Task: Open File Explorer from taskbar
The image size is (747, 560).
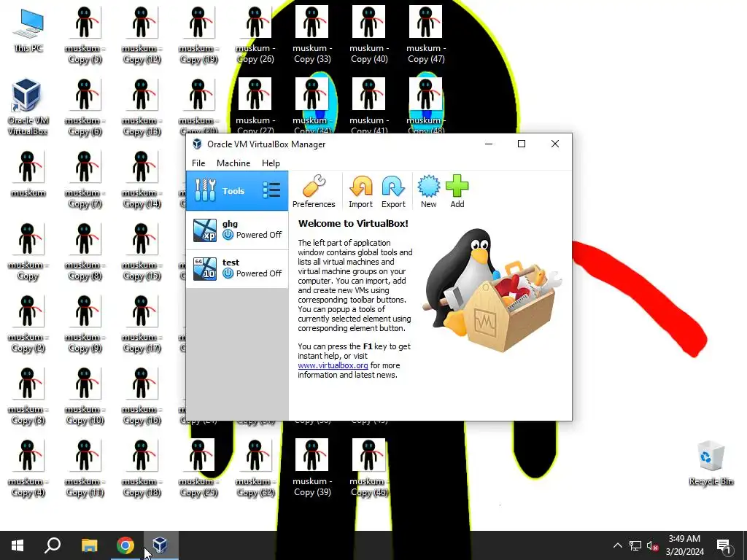Action: coord(89,545)
